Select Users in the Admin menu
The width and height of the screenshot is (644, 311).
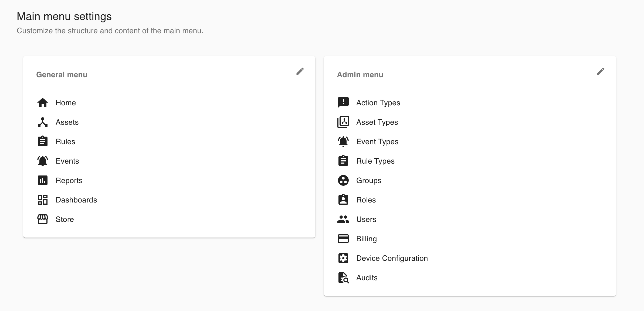tap(366, 219)
